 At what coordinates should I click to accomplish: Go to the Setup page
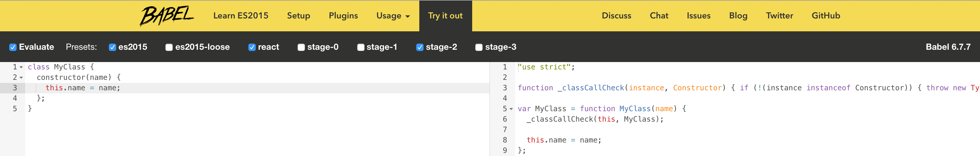(x=298, y=16)
